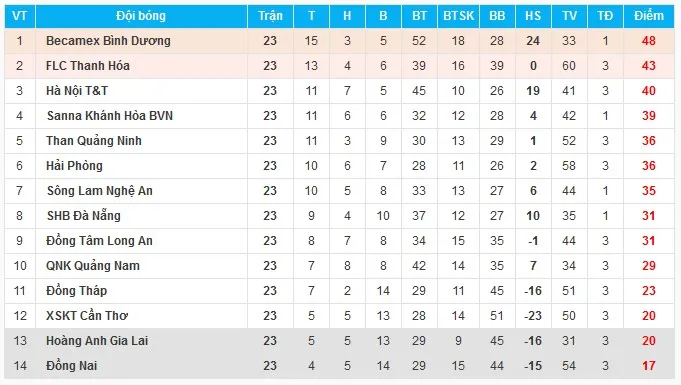Select Đồng Nai team name
Screen dimensions: 681x385
(x=72, y=365)
